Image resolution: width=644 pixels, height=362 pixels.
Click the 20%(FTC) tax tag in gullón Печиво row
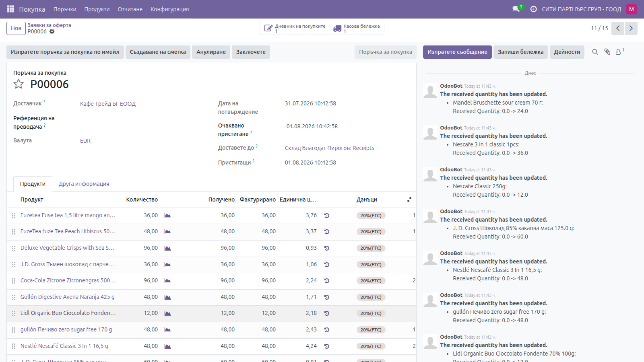pyautogui.click(x=371, y=330)
